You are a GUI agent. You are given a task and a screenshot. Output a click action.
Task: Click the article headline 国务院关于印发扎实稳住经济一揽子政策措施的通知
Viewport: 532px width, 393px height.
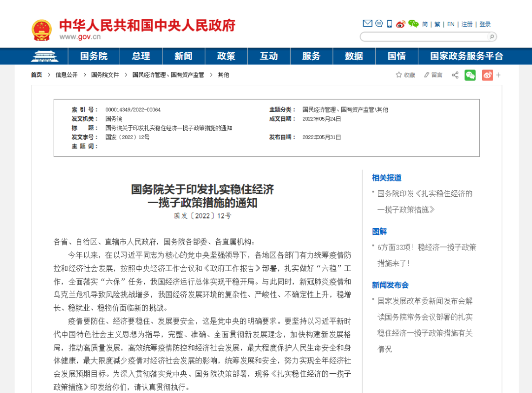(x=202, y=196)
